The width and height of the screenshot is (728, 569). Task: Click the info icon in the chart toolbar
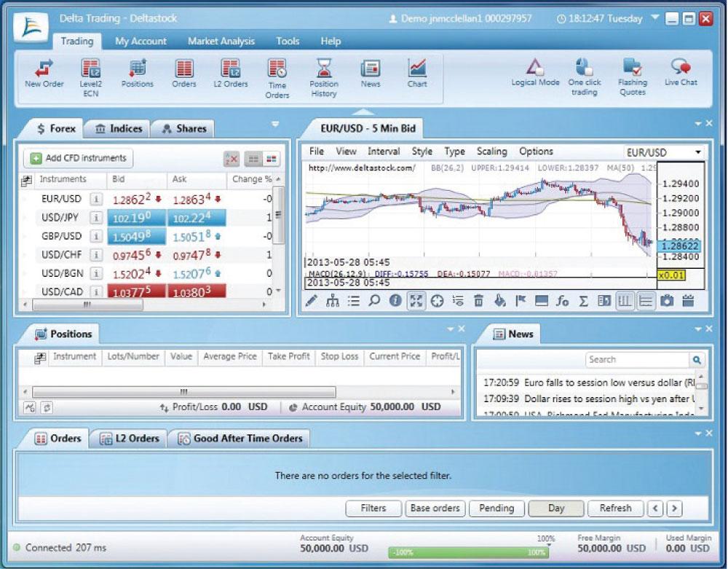(x=395, y=301)
